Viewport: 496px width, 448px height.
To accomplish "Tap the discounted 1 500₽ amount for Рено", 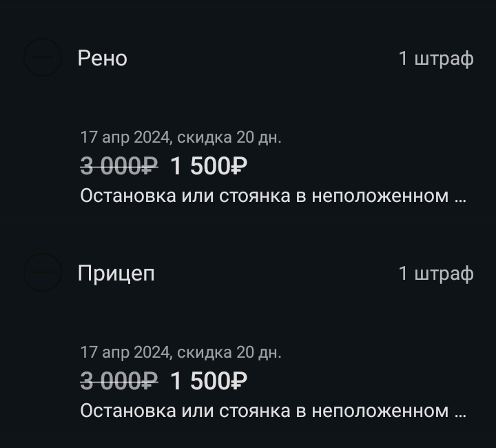I will [209, 166].
